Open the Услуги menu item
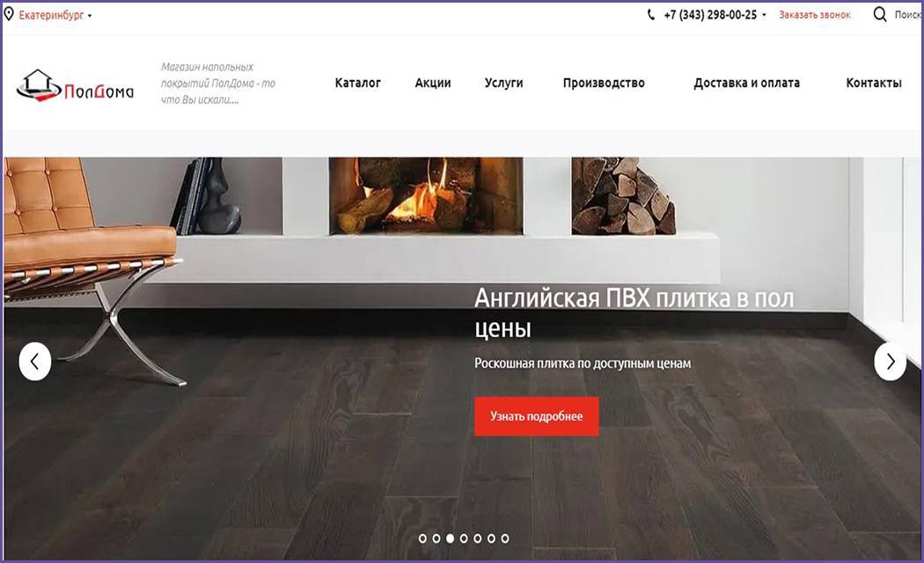This screenshot has height=563, width=924. tap(504, 83)
